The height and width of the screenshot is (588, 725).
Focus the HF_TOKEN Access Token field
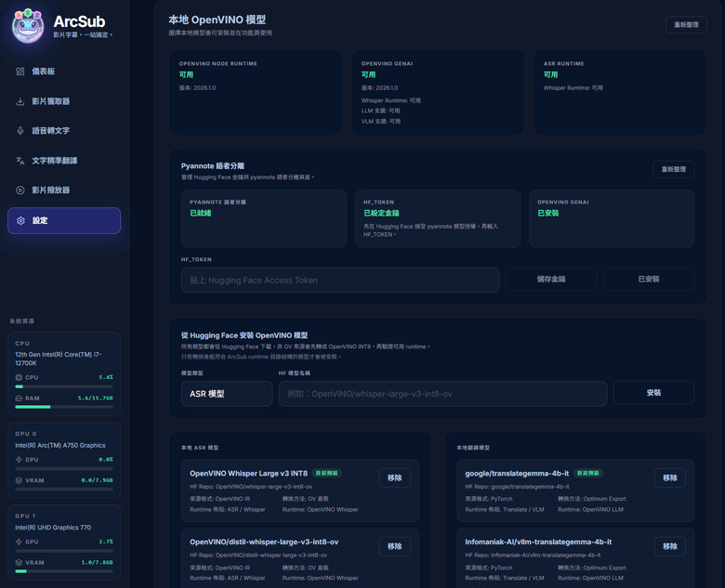click(340, 281)
